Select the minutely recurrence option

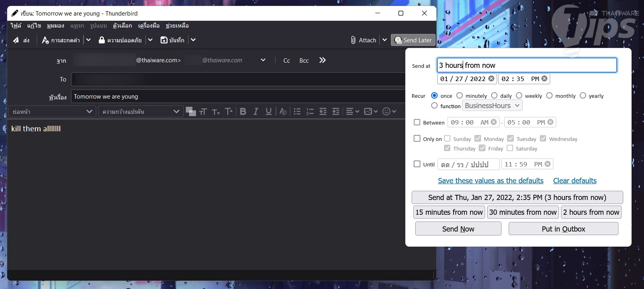pos(460,95)
